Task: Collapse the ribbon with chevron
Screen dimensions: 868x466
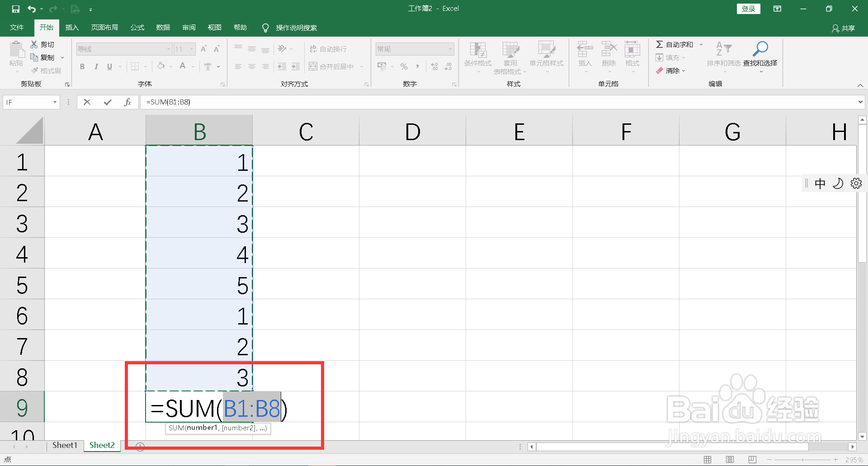Action: [860, 85]
